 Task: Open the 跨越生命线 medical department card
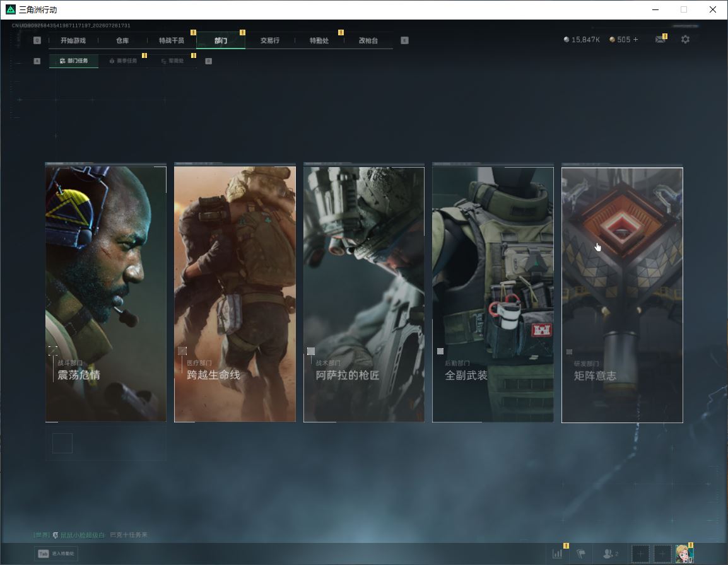235,294
